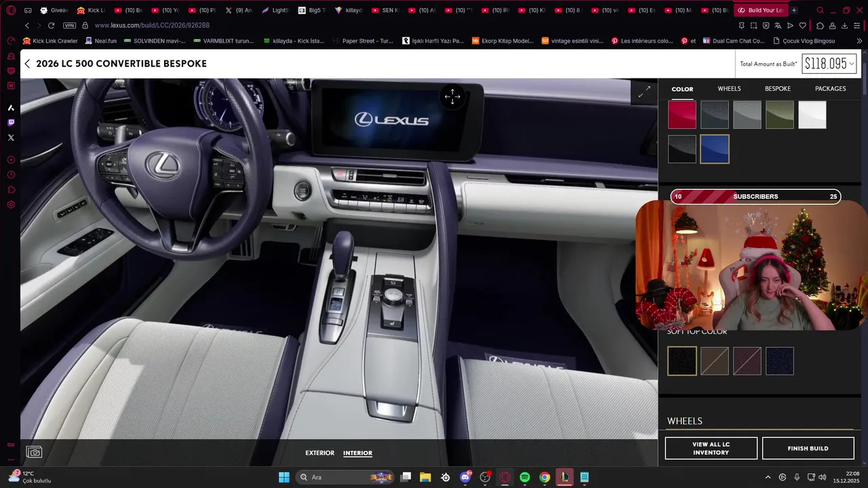Open the Spotify icon on the taskbar
The height and width of the screenshot is (488, 868).
point(525,477)
